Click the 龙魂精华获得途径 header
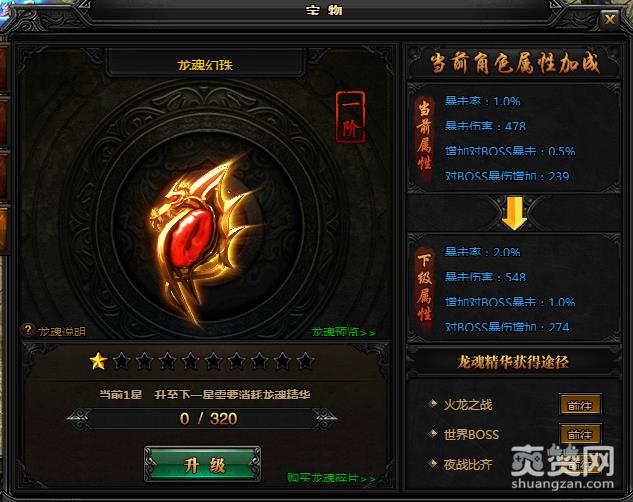 tap(513, 362)
